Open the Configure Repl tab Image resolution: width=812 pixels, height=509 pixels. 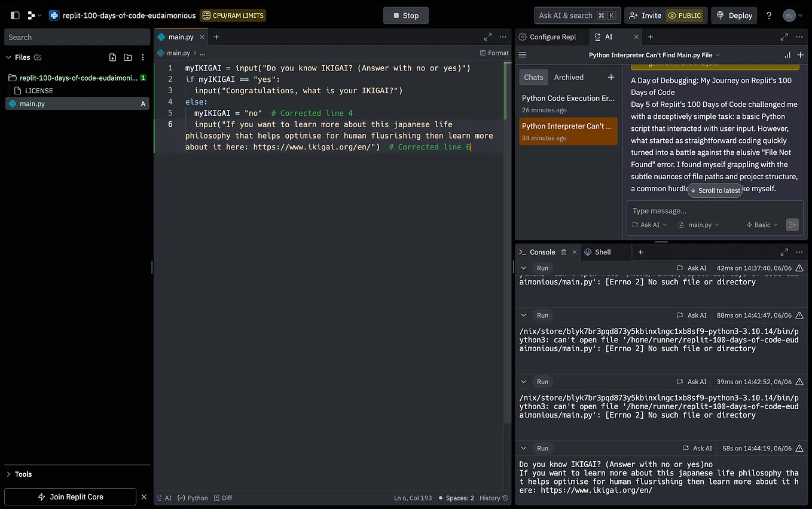(548, 37)
